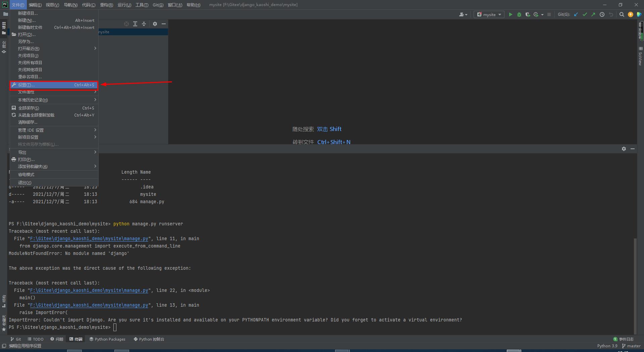Image resolution: width=644 pixels, height=352 pixels.
Task: Open the profiler run options arrow
Action: [x=542, y=15]
